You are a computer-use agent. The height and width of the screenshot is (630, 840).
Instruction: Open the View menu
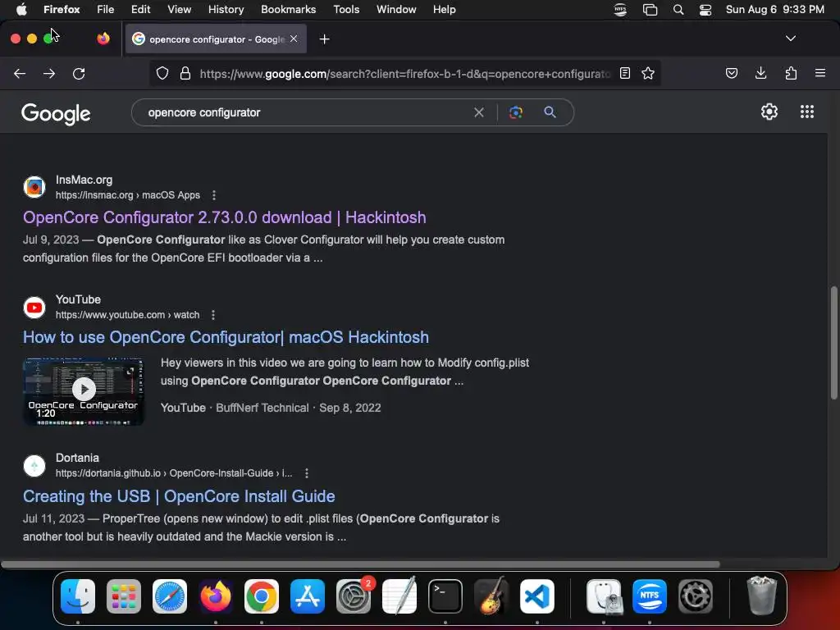(x=179, y=10)
